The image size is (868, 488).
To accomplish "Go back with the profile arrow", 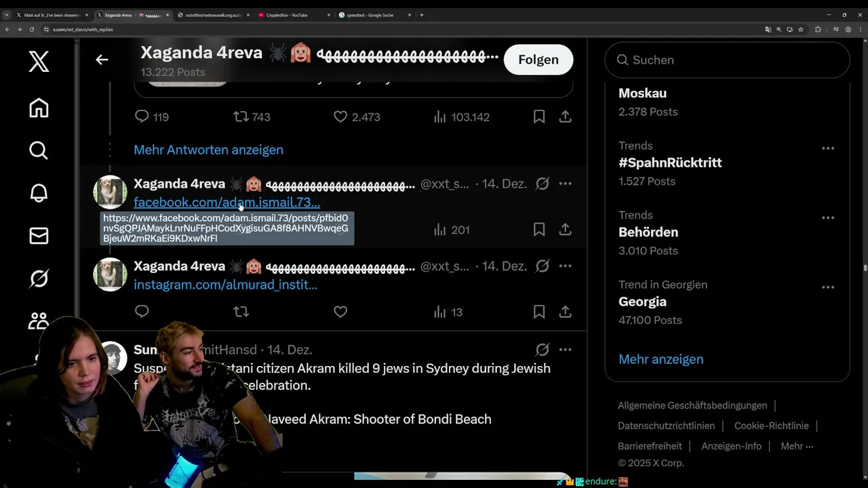I will point(102,60).
